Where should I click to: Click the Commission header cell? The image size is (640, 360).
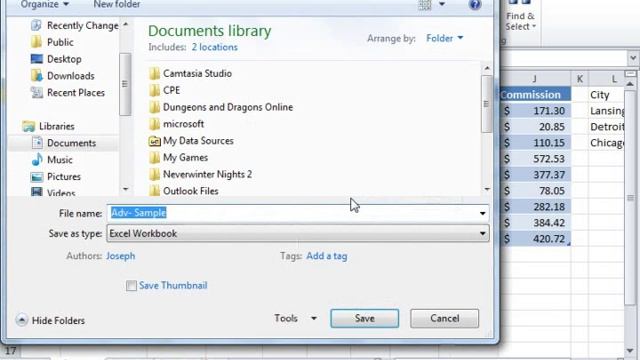click(x=535, y=95)
